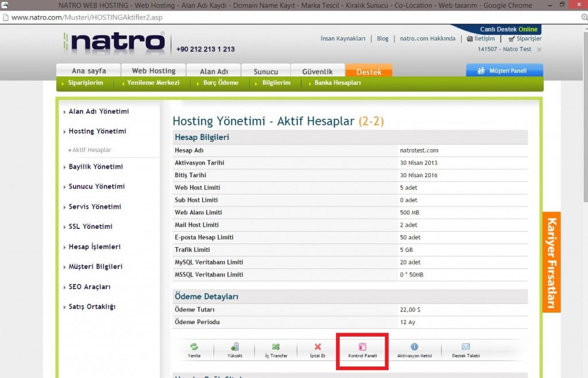Expand Servis Yönetimi in sidebar

tap(95, 207)
